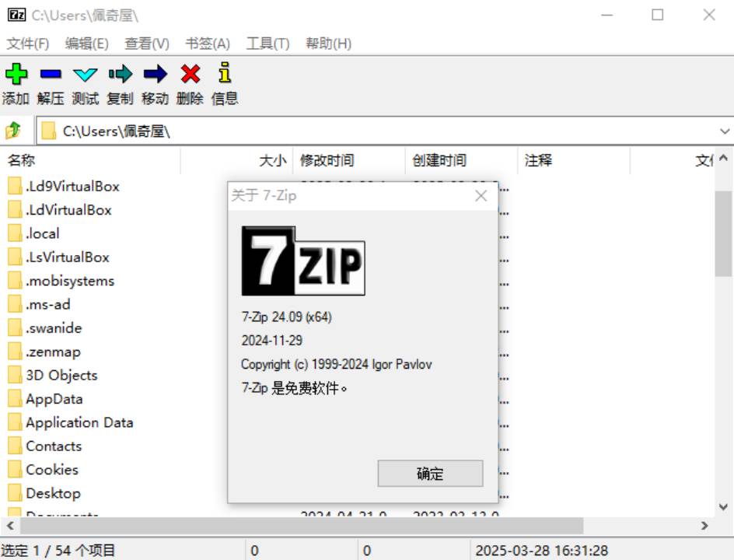Click the red Delete (删除) X icon
This screenshot has width=734, height=560.
click(x=190, y=75)
